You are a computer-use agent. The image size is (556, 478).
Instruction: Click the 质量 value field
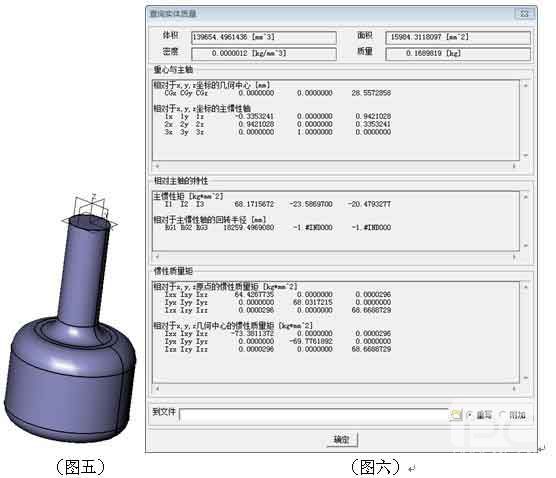point(458,54)
